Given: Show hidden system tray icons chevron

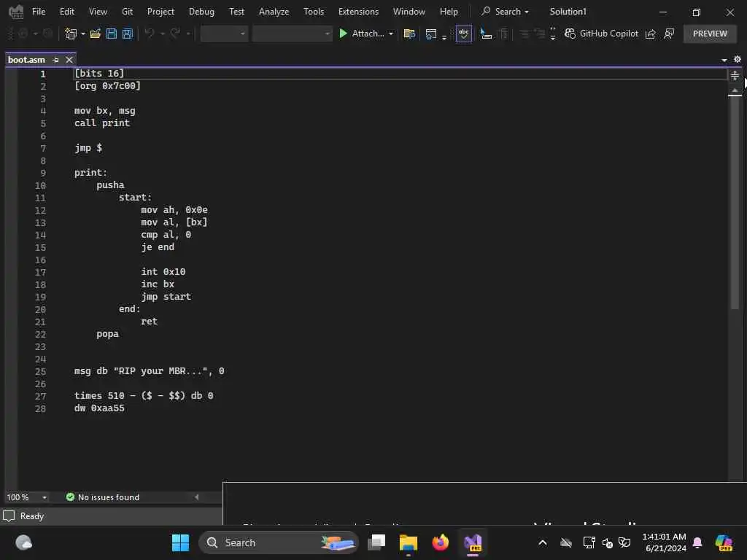Looking at the screenshot, I should coord(542,542).
